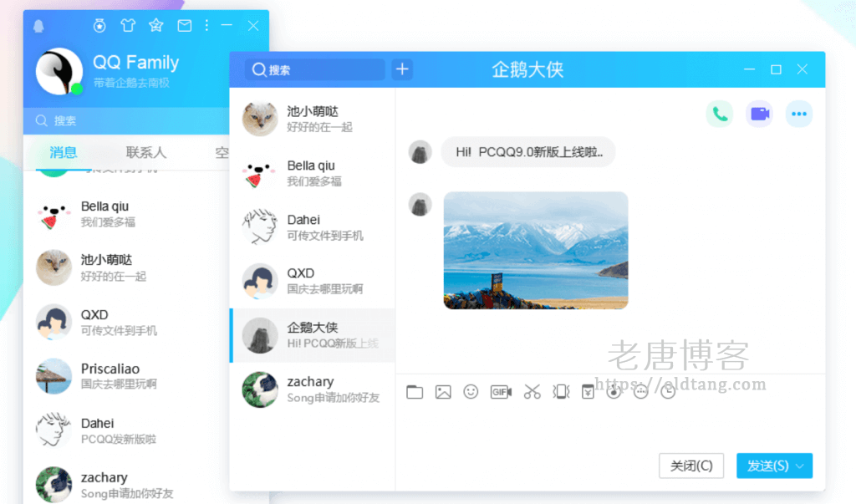
Task: Open the vertical dots menu on the main window
Action: 206,26
